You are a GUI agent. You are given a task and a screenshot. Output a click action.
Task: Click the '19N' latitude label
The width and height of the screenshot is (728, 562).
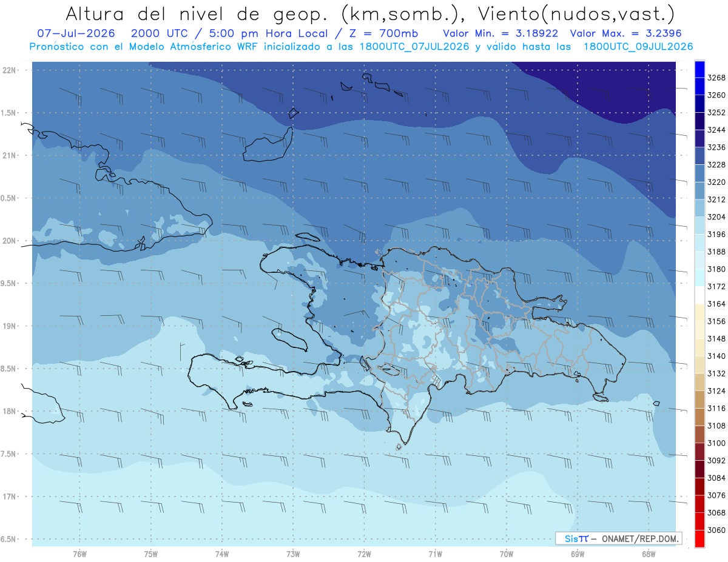click(10, 326)
